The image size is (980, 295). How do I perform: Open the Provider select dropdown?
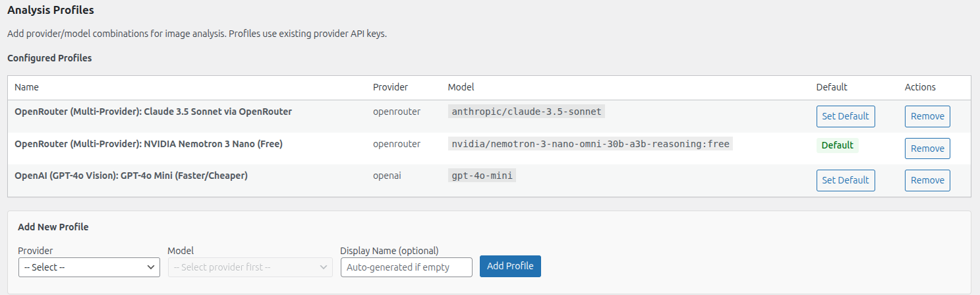[x=89, y=267]
